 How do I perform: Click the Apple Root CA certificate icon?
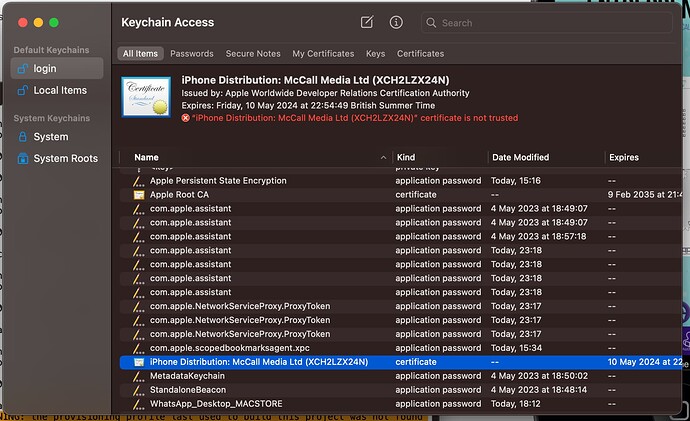tap(139, 195)
